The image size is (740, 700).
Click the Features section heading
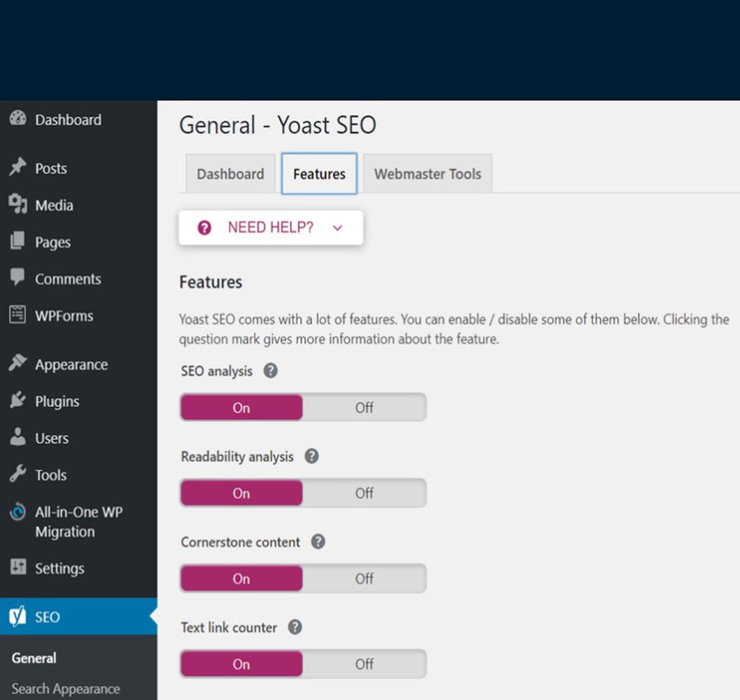tap(211, 282)
